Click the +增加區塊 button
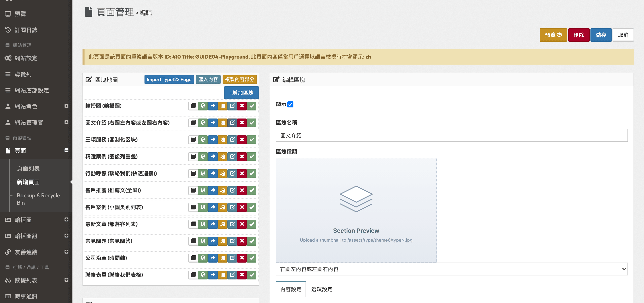The image size is (644, 303). point(241,93)
